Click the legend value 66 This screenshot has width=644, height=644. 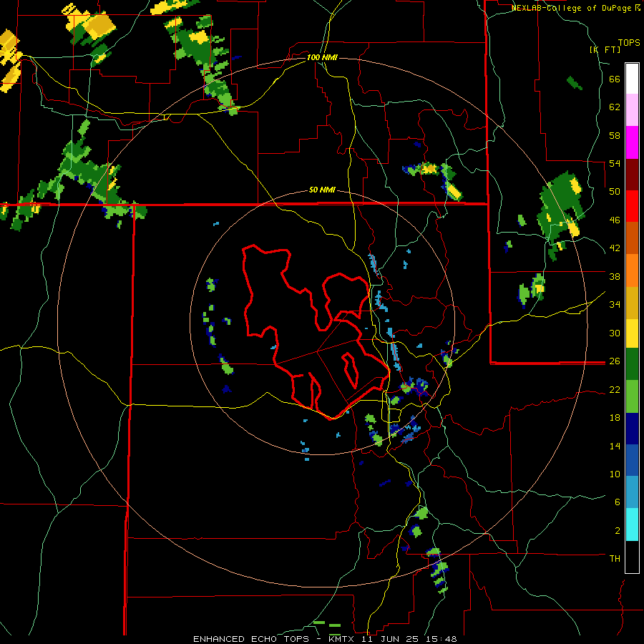pos(615,79)
